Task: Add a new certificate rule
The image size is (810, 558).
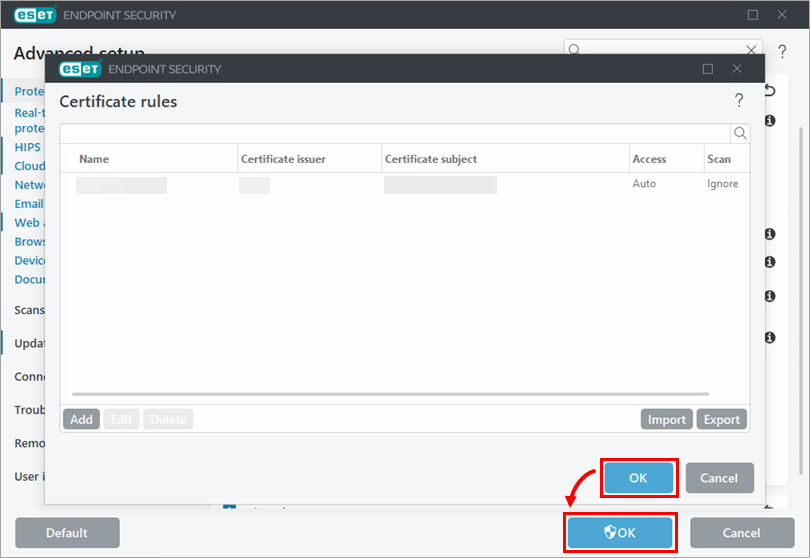Action: tap(81, 419)
